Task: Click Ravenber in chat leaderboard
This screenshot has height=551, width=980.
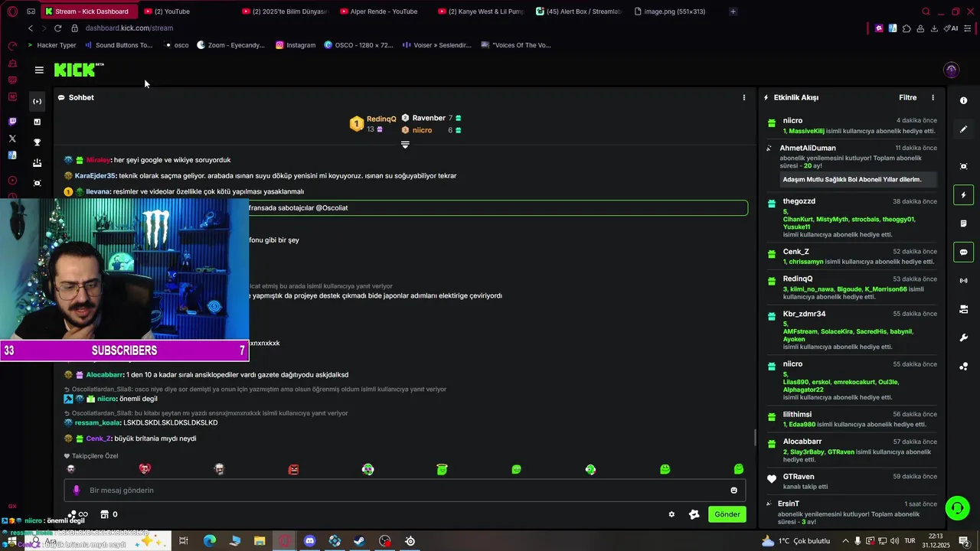Action: point(429,118)
